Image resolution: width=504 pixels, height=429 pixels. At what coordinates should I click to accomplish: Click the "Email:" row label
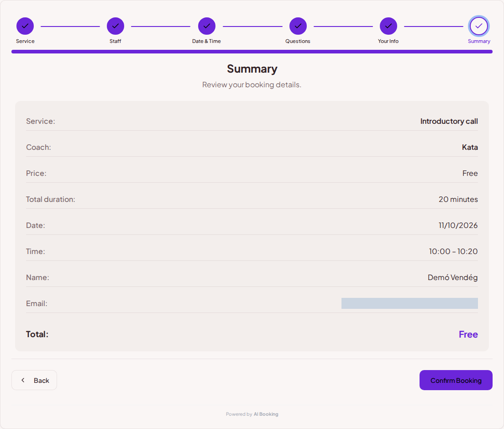[37, 303]
